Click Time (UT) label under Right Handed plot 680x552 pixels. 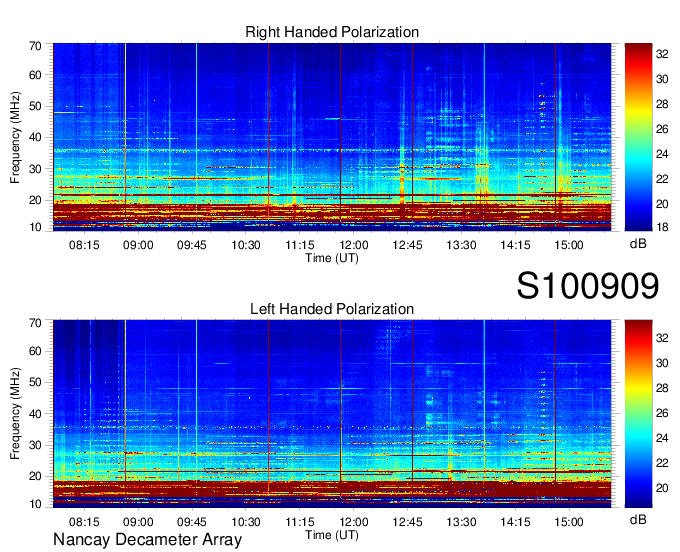tap(332, 258)
